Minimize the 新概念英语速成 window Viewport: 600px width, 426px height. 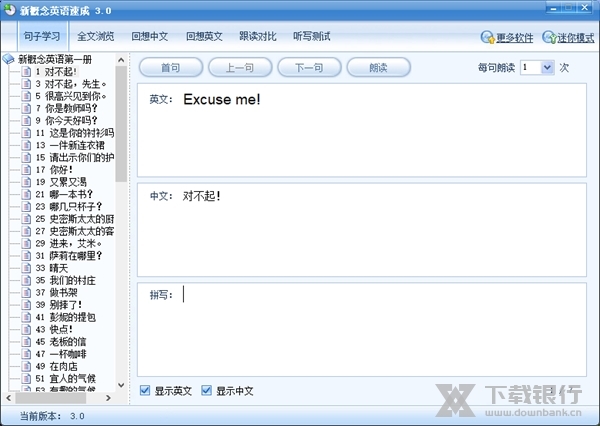click(554, 8)
